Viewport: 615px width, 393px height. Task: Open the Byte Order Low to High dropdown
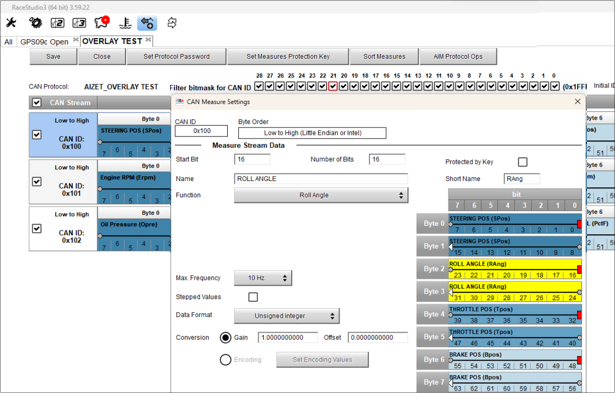(x=312, y=133)
